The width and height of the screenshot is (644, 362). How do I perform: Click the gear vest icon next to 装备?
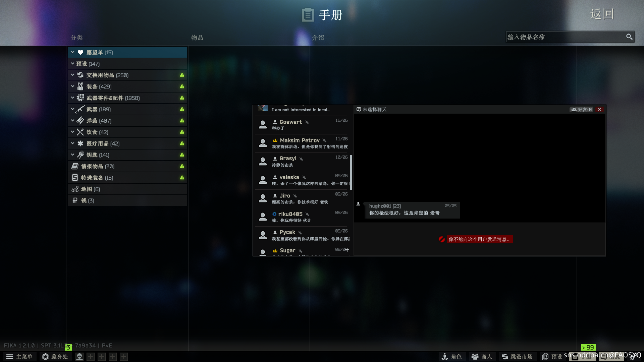(80, 86)
